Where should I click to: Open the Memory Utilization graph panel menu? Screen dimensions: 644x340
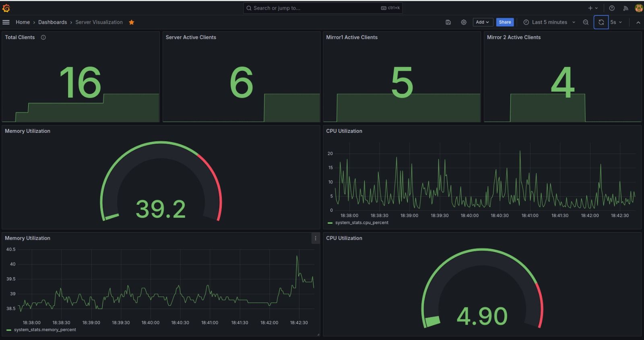pyautogui.click(x=316, y=238)
